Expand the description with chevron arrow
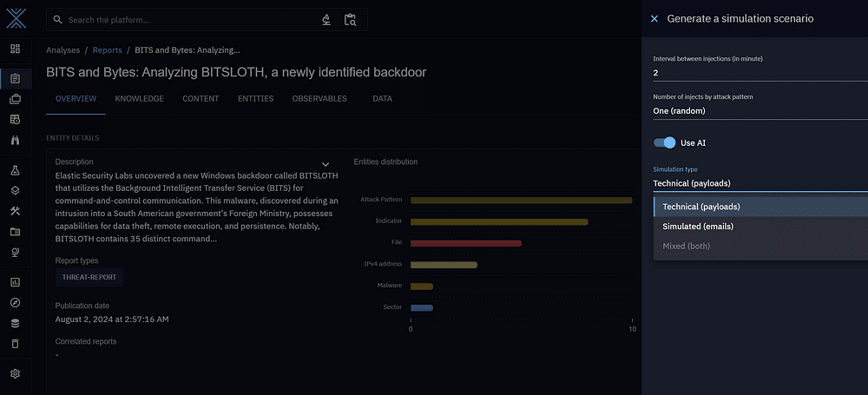This screenshot has height=395, width=868. (x=325, y=164)
